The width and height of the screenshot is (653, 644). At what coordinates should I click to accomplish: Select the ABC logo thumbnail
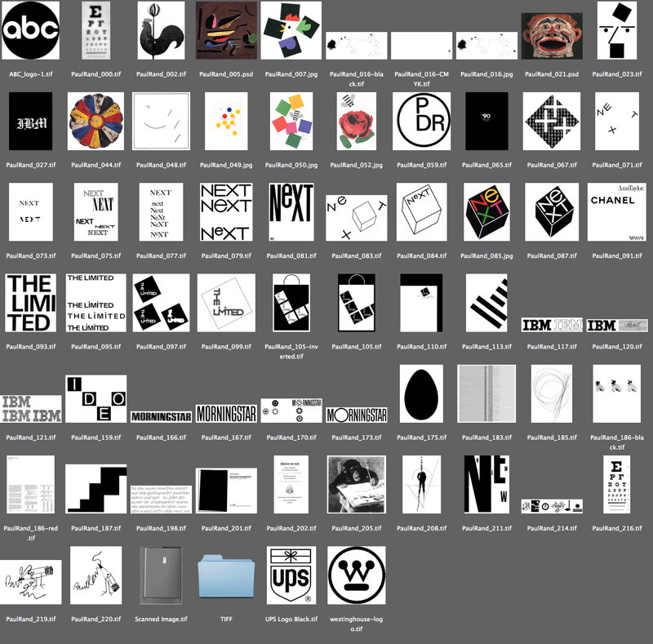click(x=30, y=31)
